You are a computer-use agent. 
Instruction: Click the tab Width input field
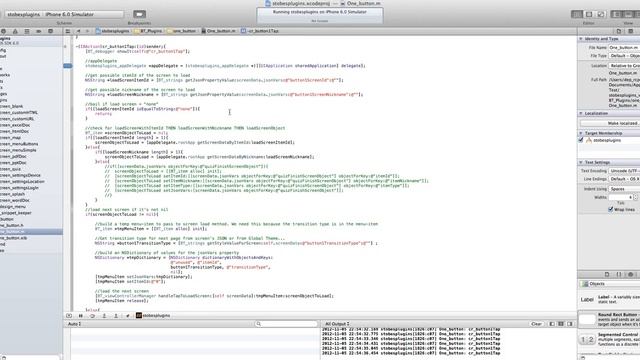click(x=620, y=197)
